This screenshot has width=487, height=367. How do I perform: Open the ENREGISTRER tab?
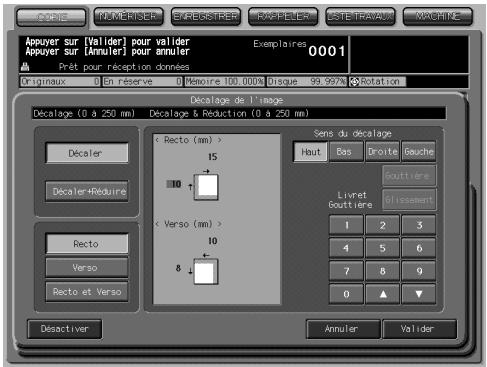click(206, 16)
